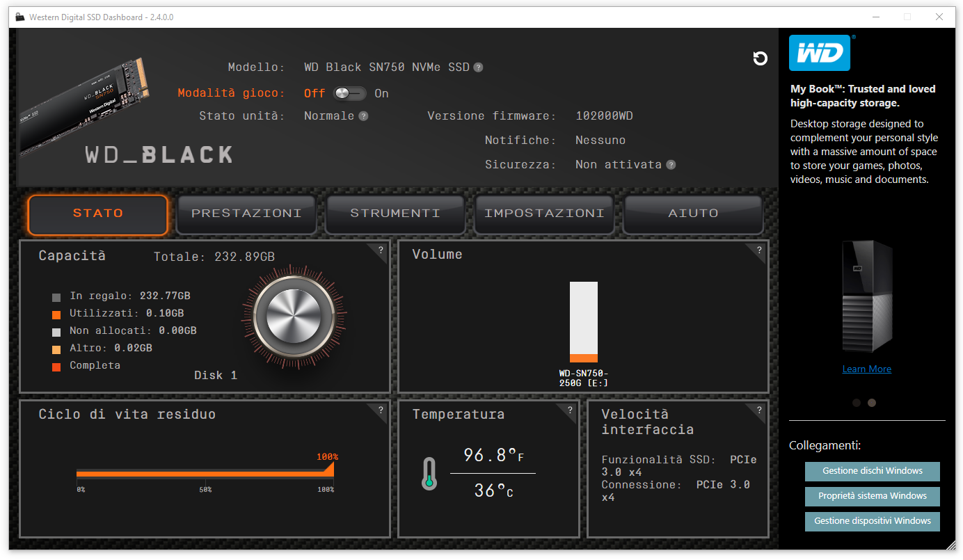Screen dimensions: 963x560
Task: Click the help icon beside Stato unità Normale
Action: 363,116
